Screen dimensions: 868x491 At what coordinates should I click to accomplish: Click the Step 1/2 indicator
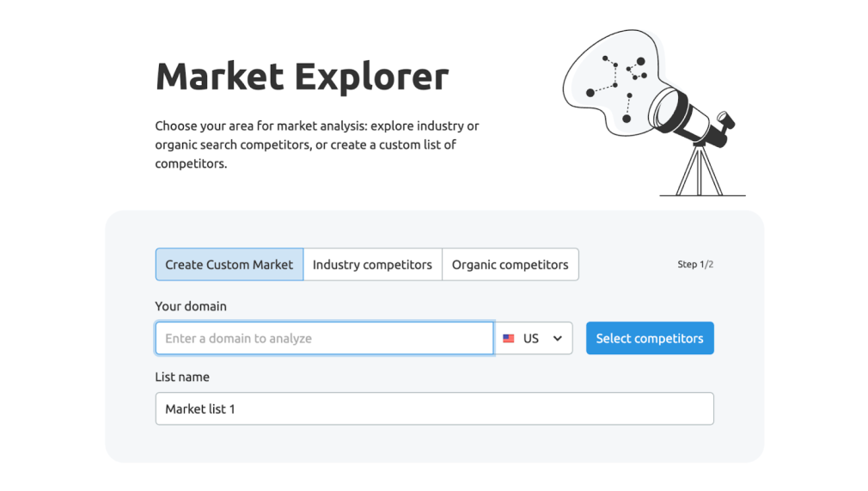(x=695, y=264)
